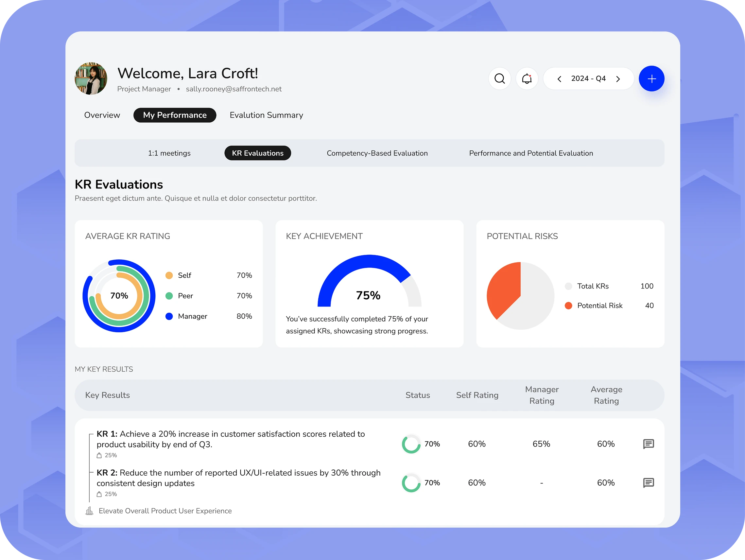Click the Lara Croft profile photo

[91, 79]
